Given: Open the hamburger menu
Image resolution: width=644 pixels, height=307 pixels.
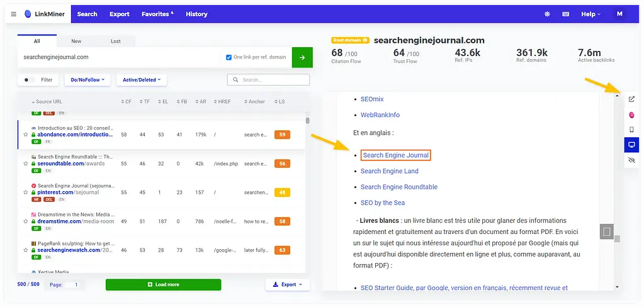Looking at the screenshot, I should [14, 14].
